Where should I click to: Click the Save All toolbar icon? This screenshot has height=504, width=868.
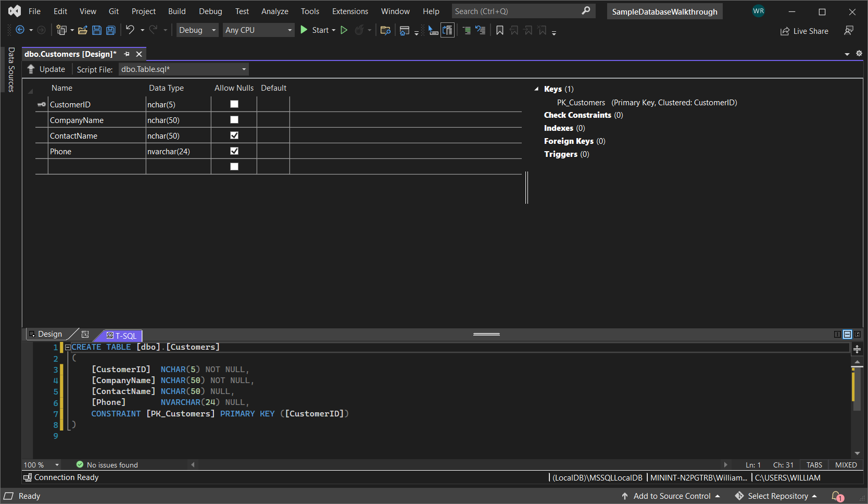(110, 30)
